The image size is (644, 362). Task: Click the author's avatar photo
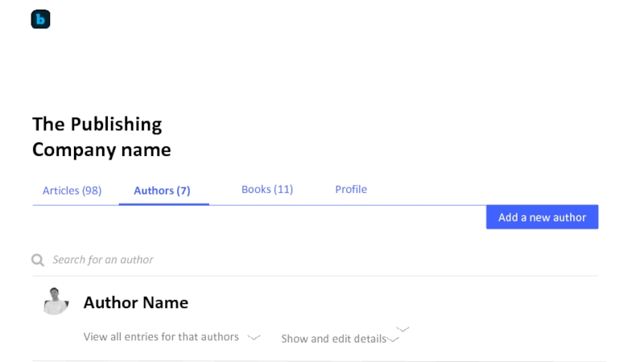pos(55,302)
